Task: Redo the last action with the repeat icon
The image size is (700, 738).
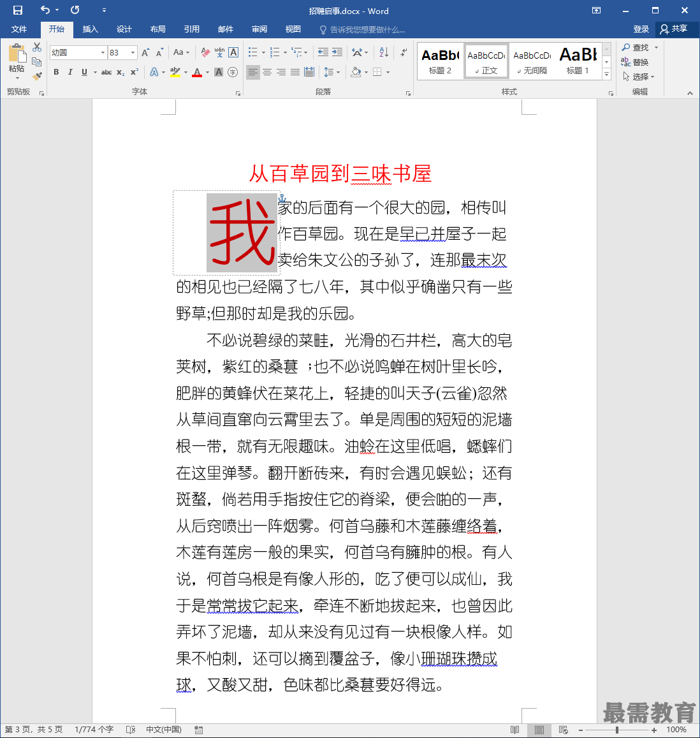Action: point(75,10)
